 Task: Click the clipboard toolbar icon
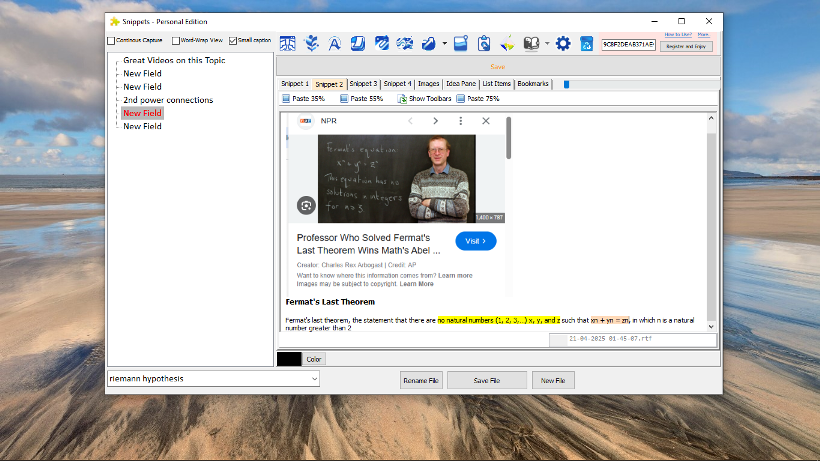point(484,43)
